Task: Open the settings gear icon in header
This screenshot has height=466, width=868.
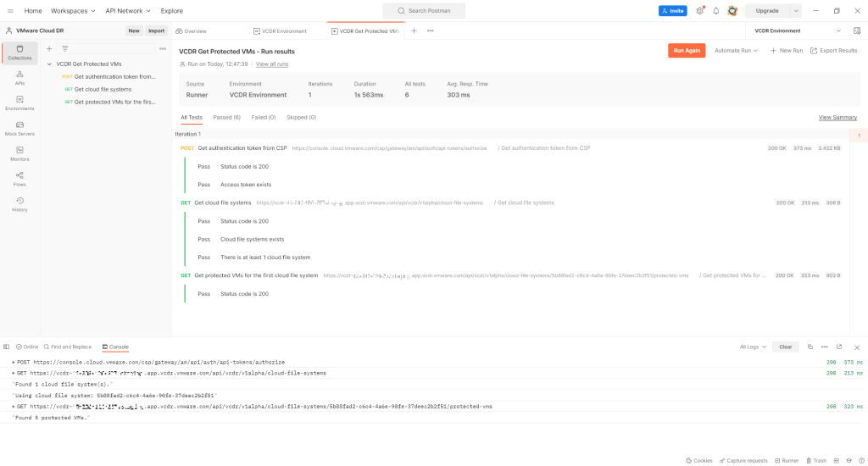Action: tap(699, 10)
